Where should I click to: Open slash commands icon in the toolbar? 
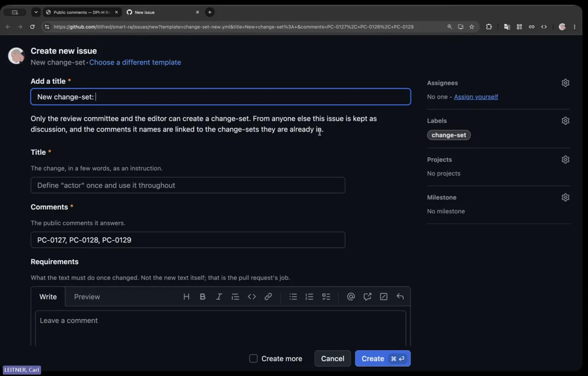click(x=384, y=296)
